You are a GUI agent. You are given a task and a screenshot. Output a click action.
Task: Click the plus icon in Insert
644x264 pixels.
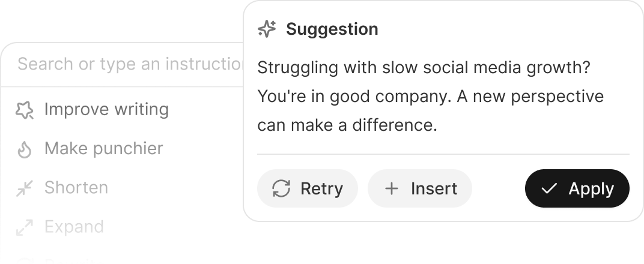(x=392, y=188)
